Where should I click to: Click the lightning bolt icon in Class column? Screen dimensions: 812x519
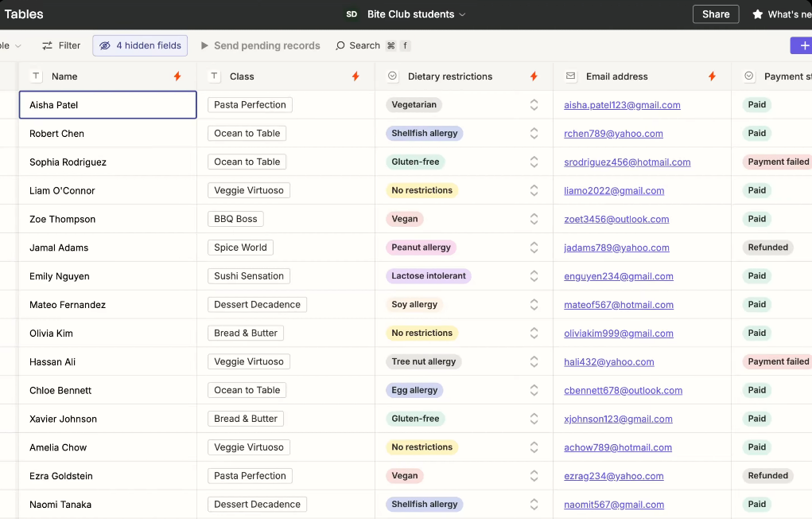click(355, 76)
